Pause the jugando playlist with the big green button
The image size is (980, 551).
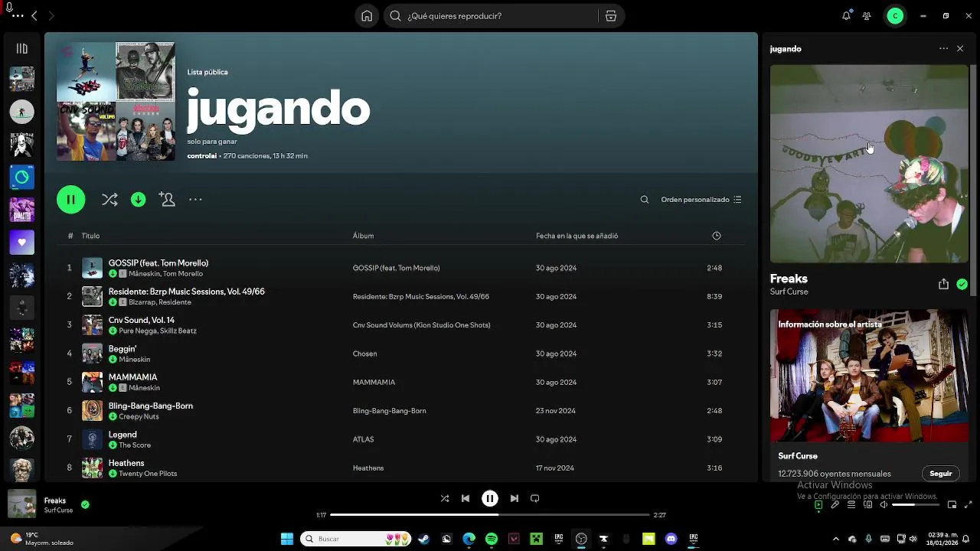coord(70,200)
